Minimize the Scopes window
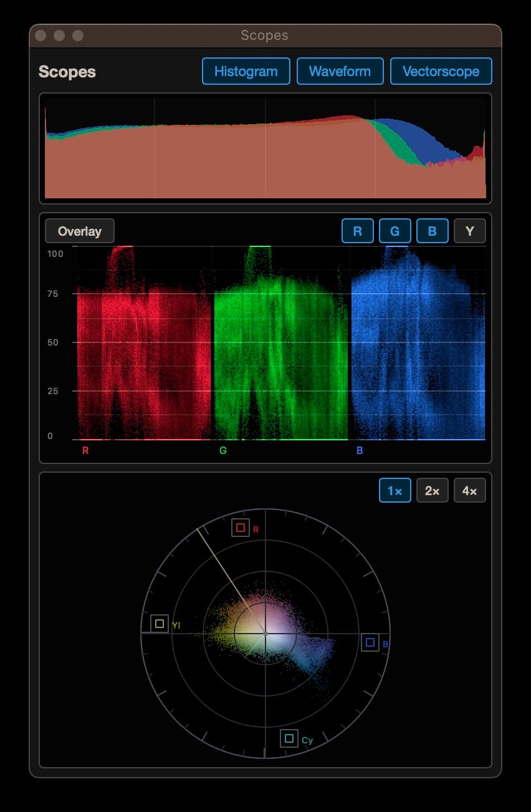This screenshot has height=812, width=531. click(x=59, y=36)
